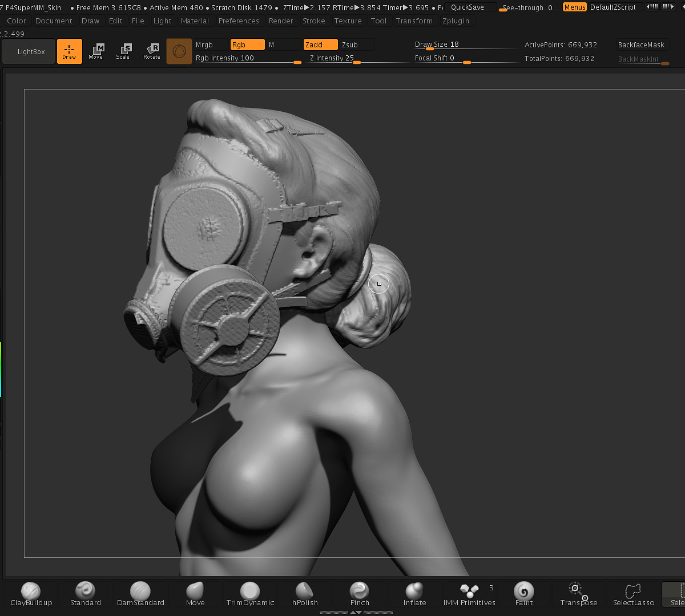This screenshot has width=685, height=616.
Task: Open the Tool menu
Action: tap(378, 21)
